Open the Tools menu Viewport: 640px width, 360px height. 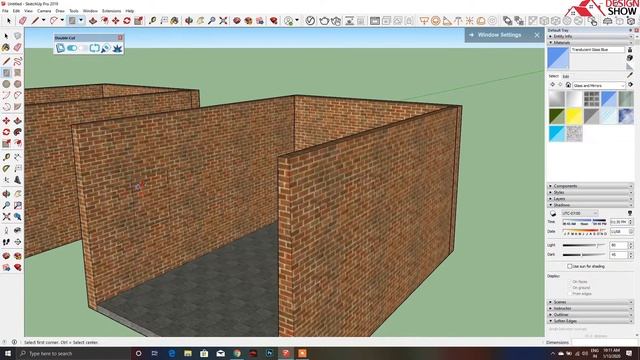click(x=74, y=11)
